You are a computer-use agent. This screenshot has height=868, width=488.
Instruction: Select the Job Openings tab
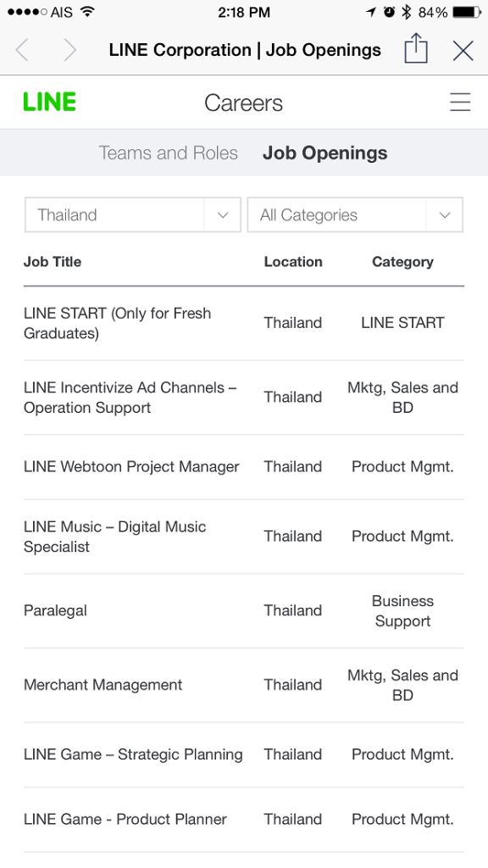[325, 153]
